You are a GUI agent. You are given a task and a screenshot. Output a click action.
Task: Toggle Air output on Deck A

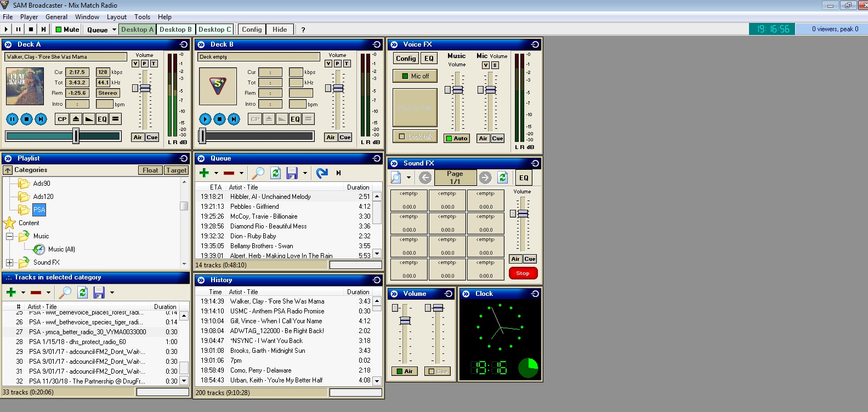pyautogui.click(x=138, y=138)
